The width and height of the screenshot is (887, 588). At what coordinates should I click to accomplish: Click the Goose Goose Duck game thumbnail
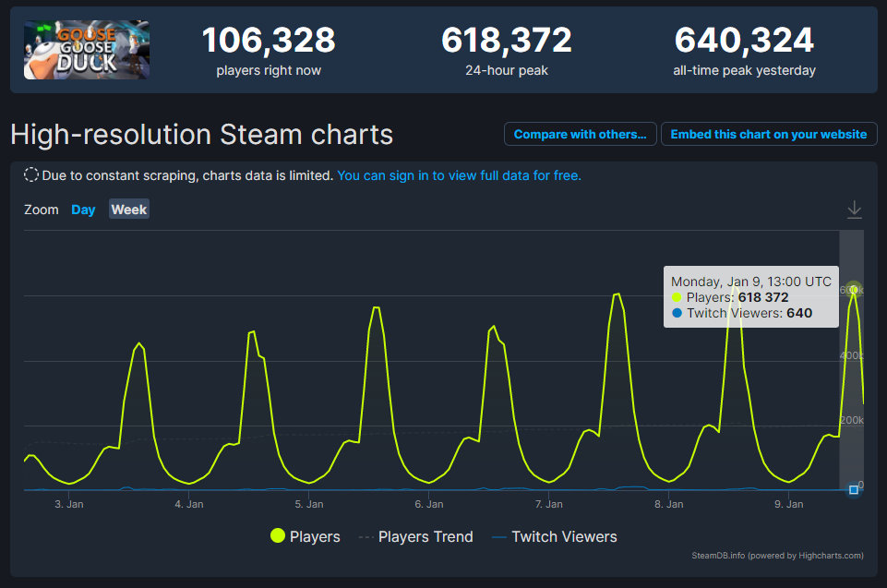coord(87,50)
